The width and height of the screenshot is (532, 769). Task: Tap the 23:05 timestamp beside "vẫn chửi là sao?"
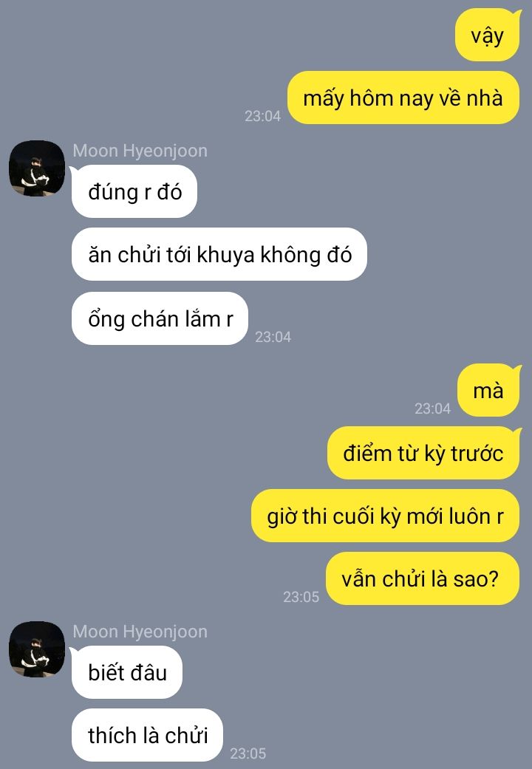click(x=301, y=597)
